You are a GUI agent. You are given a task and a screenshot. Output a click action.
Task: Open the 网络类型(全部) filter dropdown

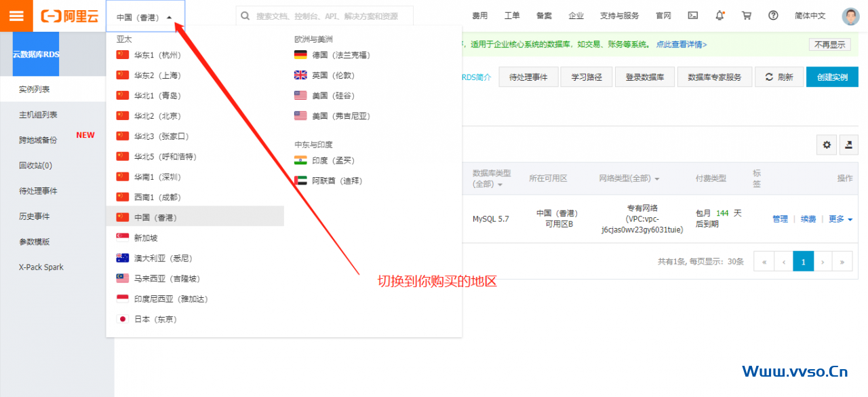tap(629, 178)
